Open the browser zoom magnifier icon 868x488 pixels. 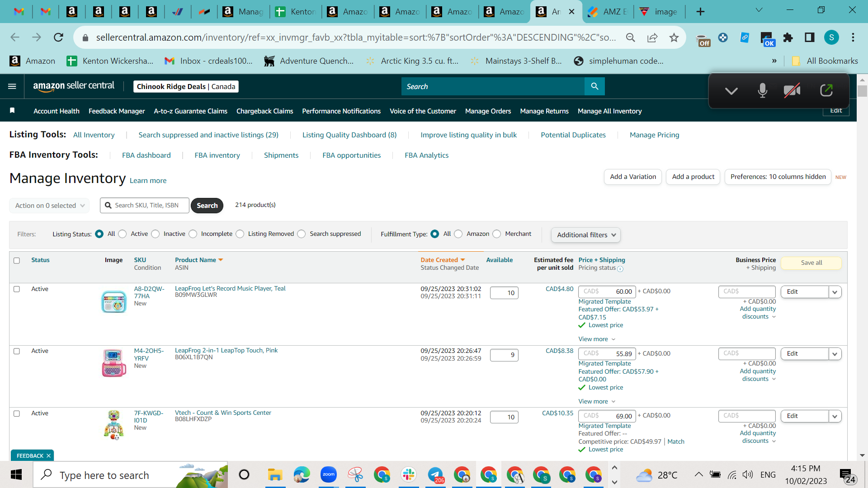pyautogui.click(x=631, y=38)
